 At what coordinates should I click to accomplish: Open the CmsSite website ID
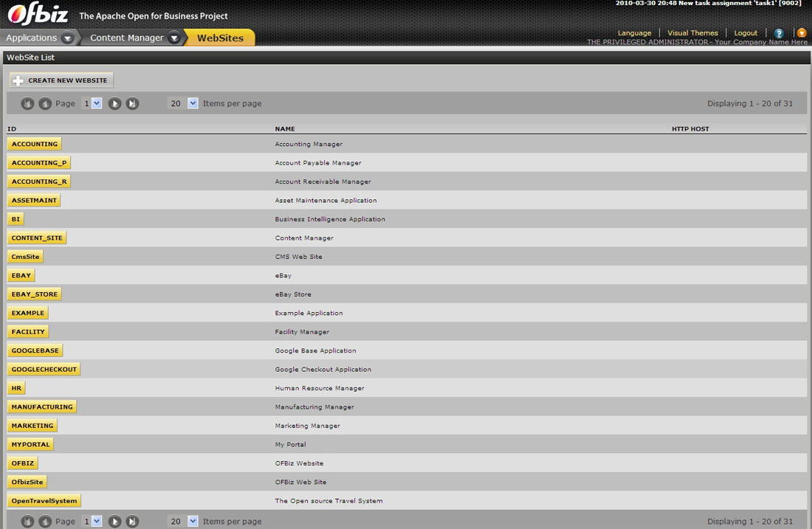(25, 257)
